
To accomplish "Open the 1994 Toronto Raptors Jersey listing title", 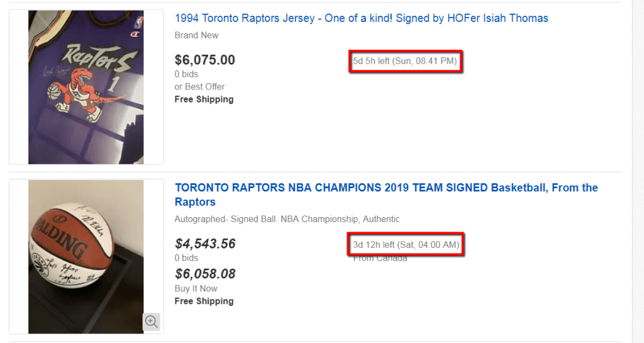I will 361,18.
